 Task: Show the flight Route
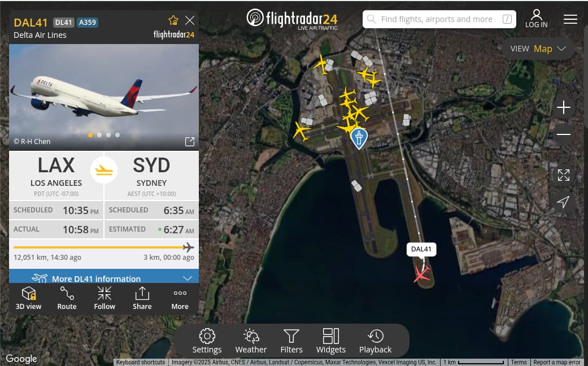point(67,298)
